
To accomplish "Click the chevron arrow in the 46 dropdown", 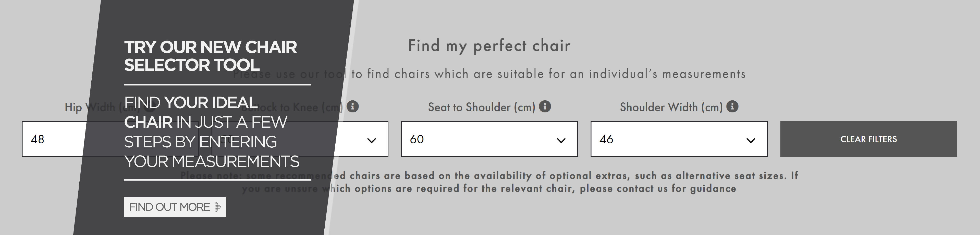I will 751,140.
